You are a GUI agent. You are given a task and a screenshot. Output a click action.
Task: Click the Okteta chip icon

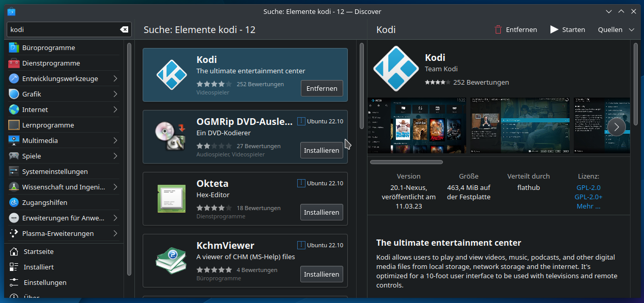pyautogui.click(x=171, y=199)
